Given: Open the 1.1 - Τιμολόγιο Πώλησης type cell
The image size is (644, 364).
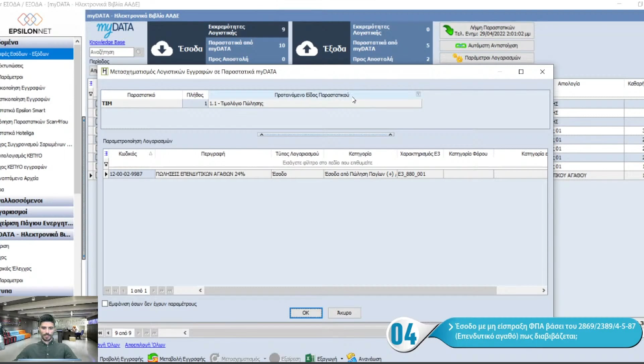Looking at the screenshot, I should [x=315, y=104].
